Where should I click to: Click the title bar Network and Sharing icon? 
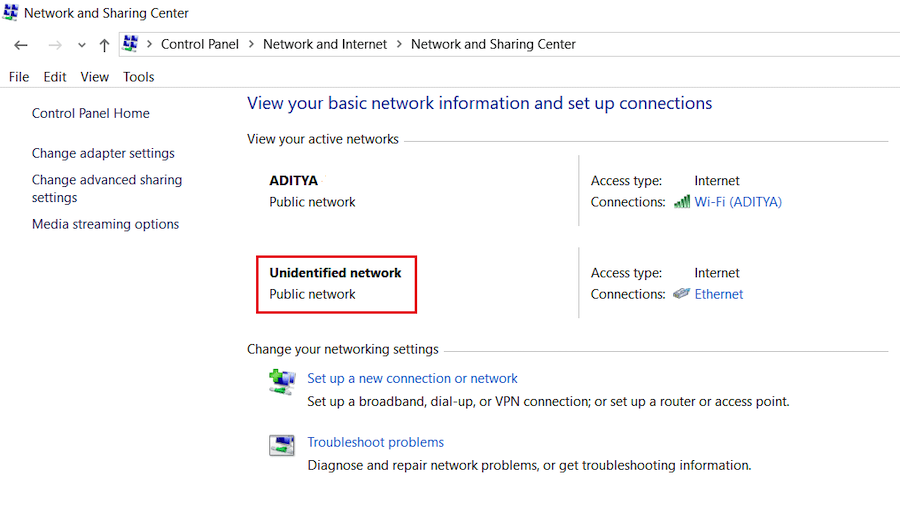11,13
